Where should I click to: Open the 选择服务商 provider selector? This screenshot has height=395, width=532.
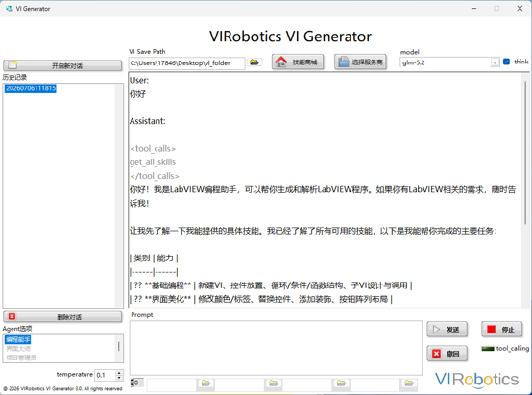pos(360,62)
